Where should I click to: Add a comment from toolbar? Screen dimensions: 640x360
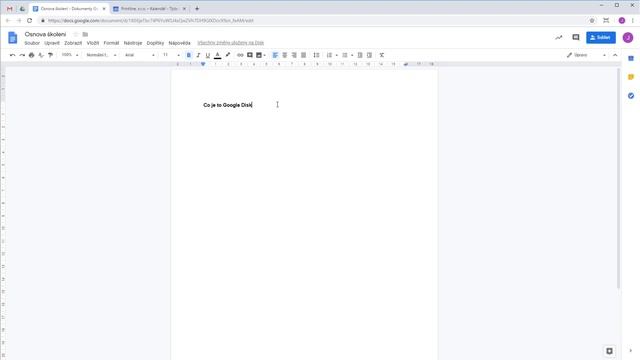pos(249,55)
